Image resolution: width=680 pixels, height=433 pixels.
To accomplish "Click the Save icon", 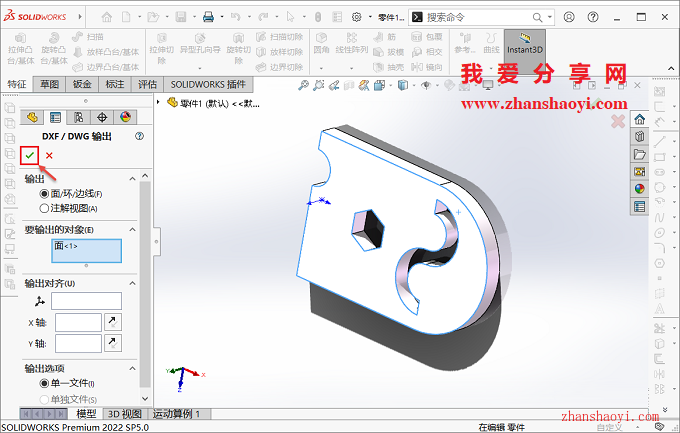I will coord(180,17).
